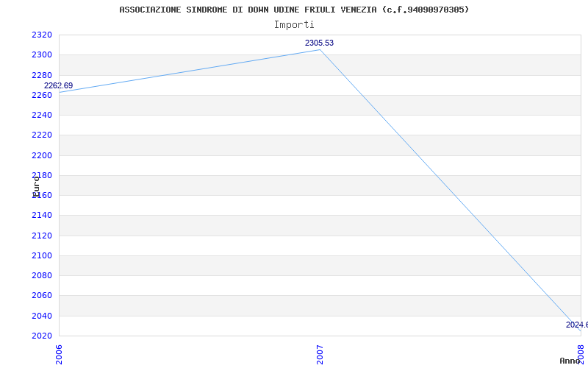Click the data label 2262.69
Screen dimensions: 588x368
(x=59, y=85)
